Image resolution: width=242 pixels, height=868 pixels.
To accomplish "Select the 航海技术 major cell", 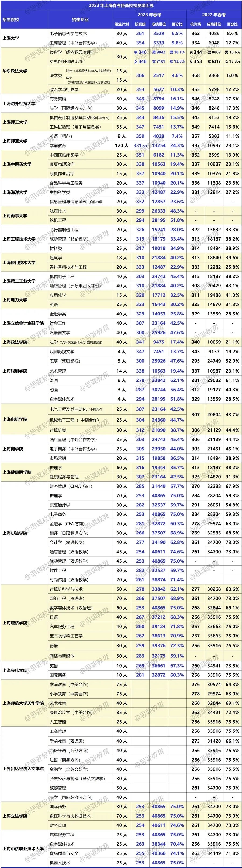I will [x=58, y=211].
